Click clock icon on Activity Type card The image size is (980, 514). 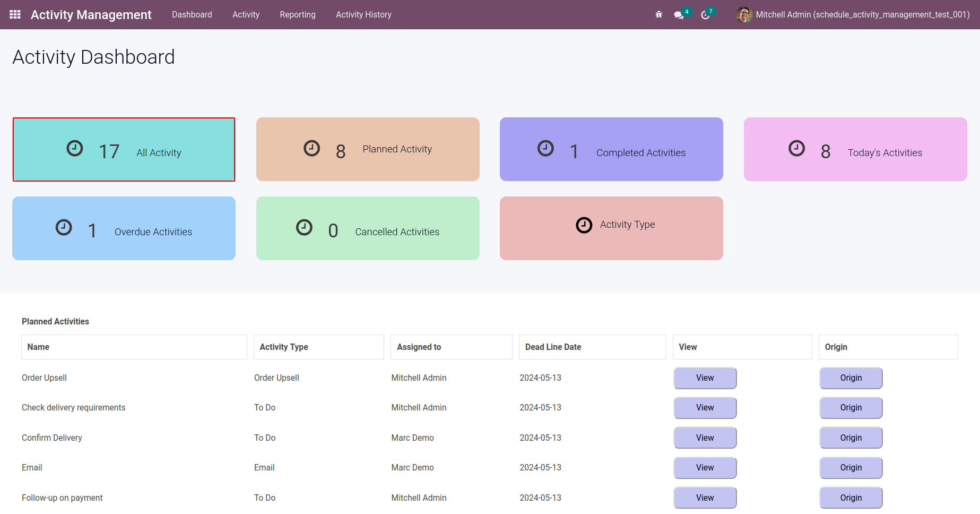click(x=584, y=225)
